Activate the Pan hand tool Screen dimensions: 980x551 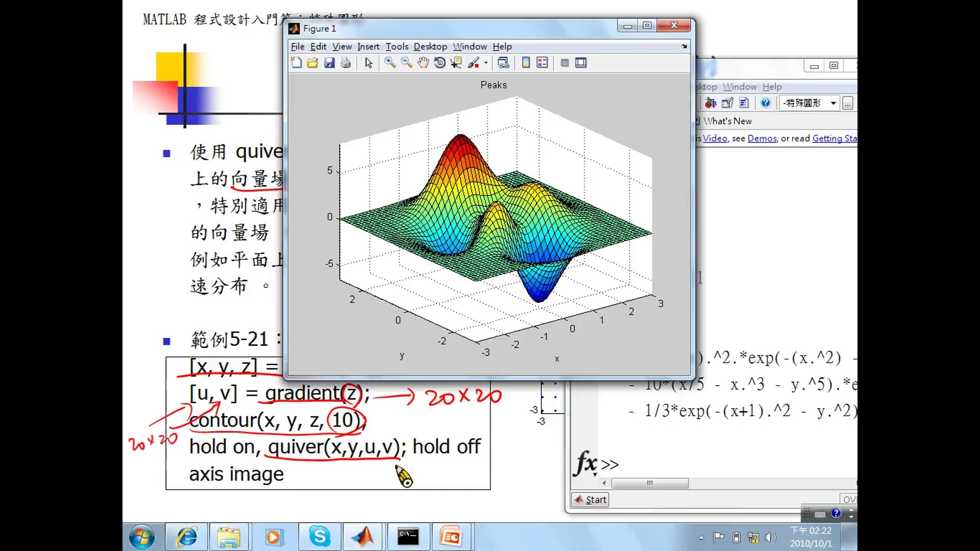[423, 63]
